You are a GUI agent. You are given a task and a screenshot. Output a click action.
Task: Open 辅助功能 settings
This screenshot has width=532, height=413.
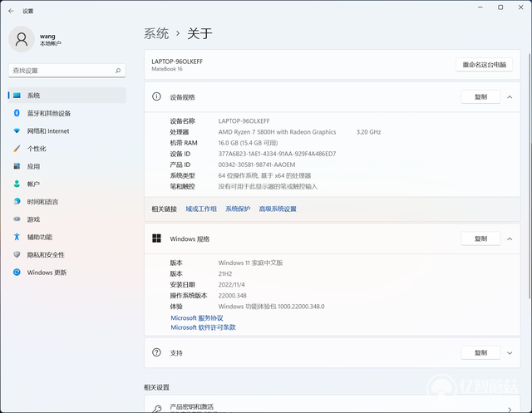click(66, 237)
